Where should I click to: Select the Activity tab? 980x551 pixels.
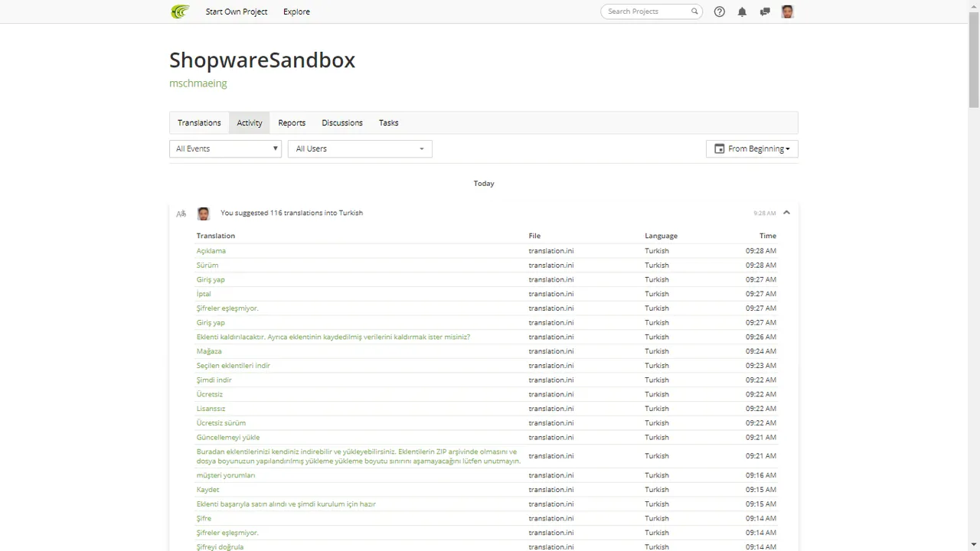(x=250, y=122)
